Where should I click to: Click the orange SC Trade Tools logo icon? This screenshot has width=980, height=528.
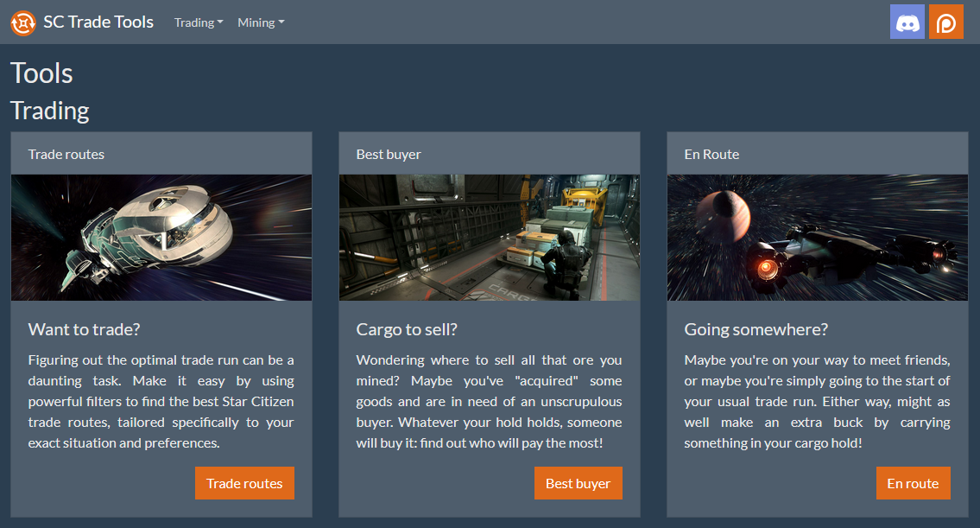pos(22,22)
